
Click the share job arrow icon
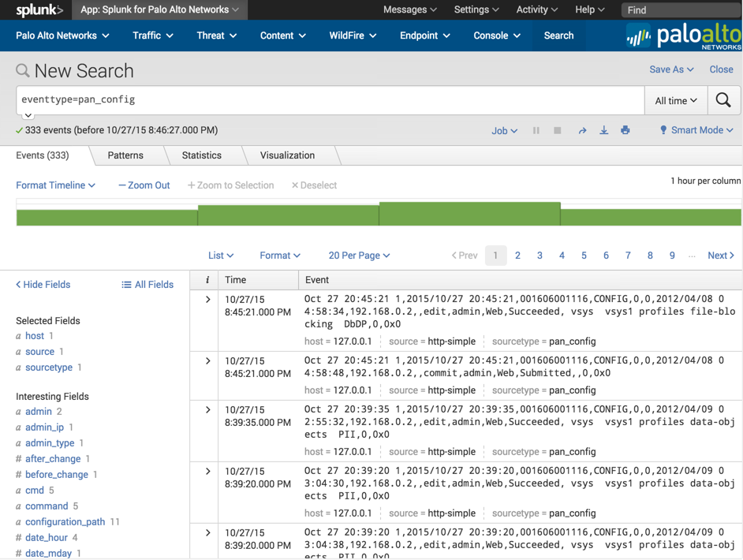coord(582,131)
